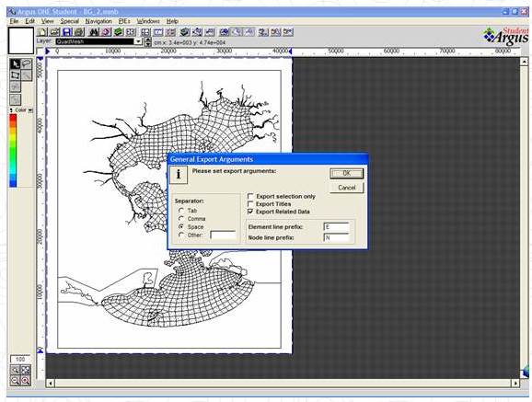Image resolution: width=532 pixels, height=402 pixels.
Task: Untick the Export Related Data checkbox
Action: tap(250, 212)
